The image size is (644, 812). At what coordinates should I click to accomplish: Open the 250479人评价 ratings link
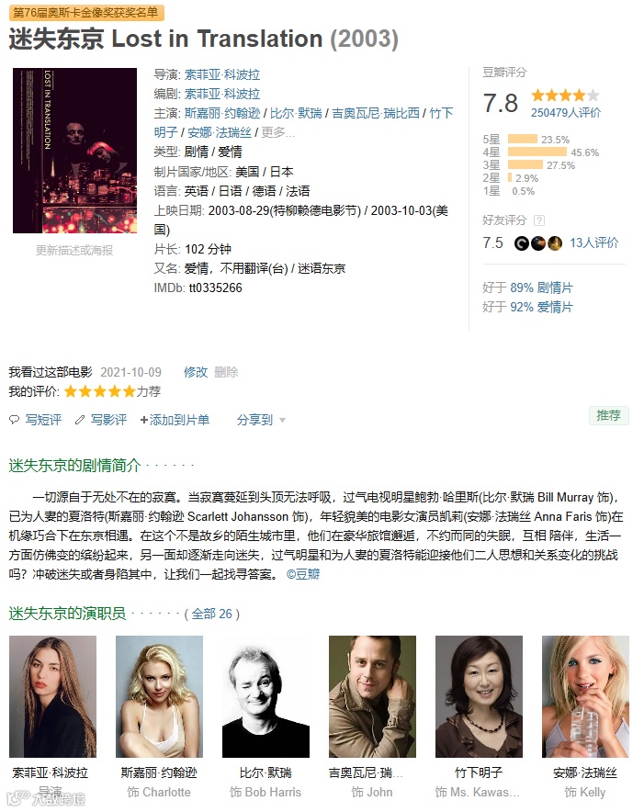coord(566,113)
